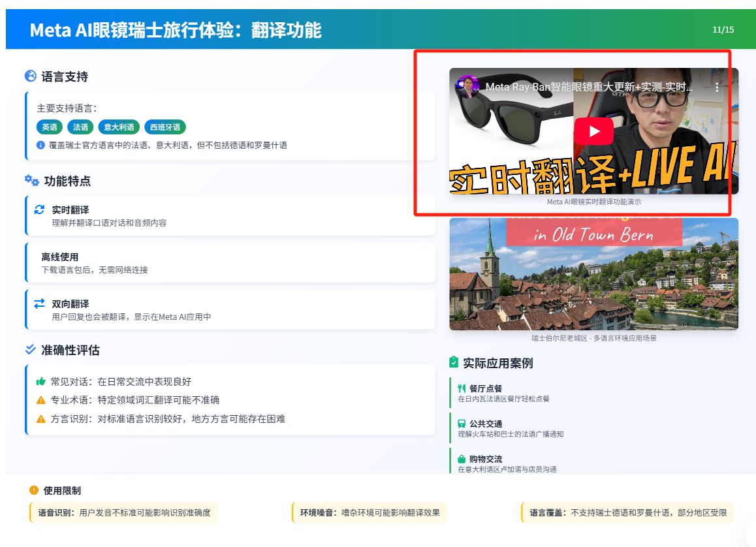Viewport: 756px width, 547px height.
Task: Click the 离线使用 feature card
Action: click(230, 262)
